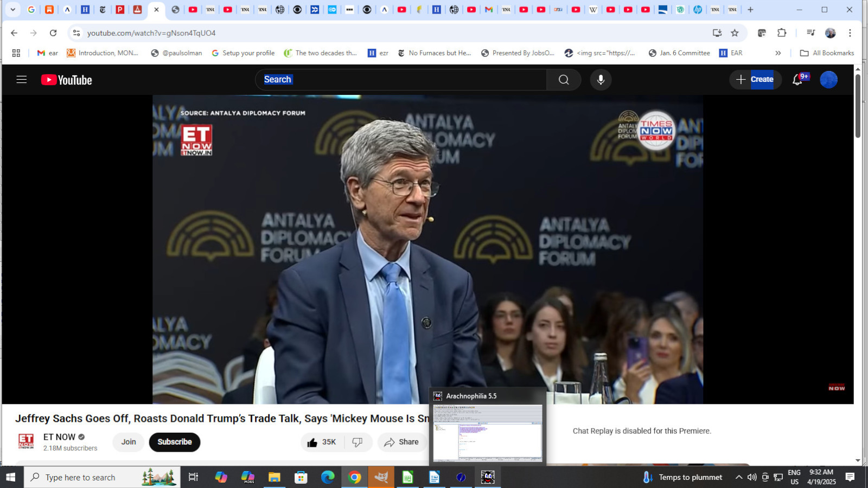868x488 pixels.
Task: Click the Arachnophilia 5.5 preview thumbnail
Action: tap(487, 433)
